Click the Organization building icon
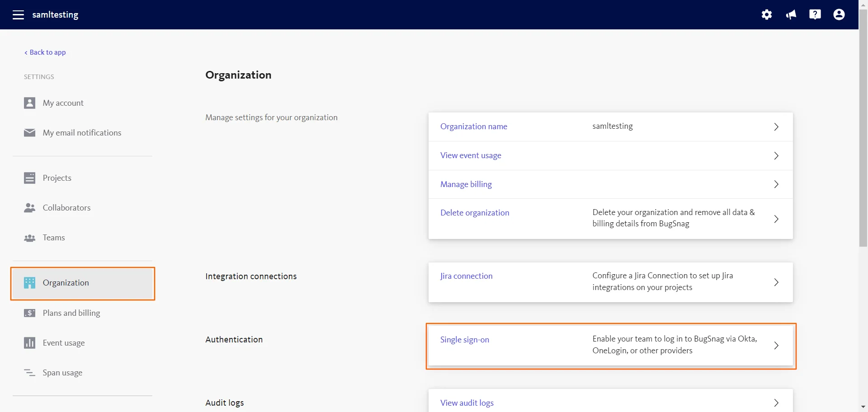The width and height of the screenshot is (868, 412). (x=29, y=283)
